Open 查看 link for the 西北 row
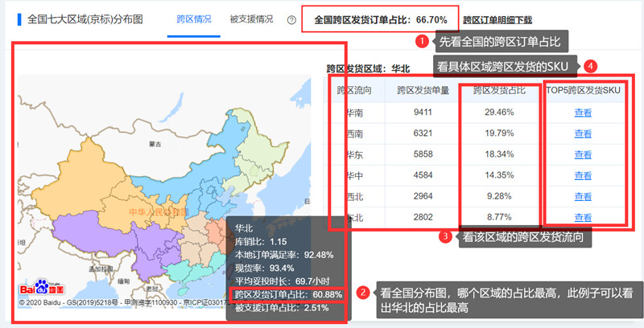The width and height of the screenshot is (644, 328). click(583, 196)
